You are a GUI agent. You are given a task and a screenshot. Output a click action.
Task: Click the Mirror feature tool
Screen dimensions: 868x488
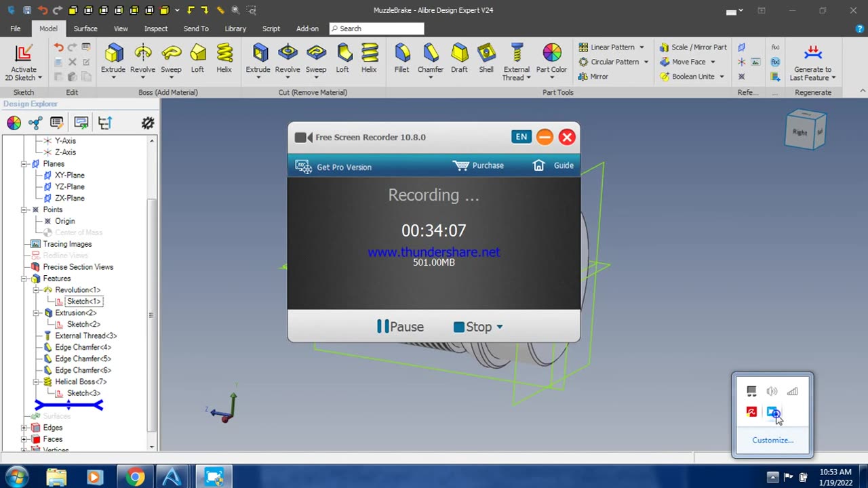pos(593,77)
